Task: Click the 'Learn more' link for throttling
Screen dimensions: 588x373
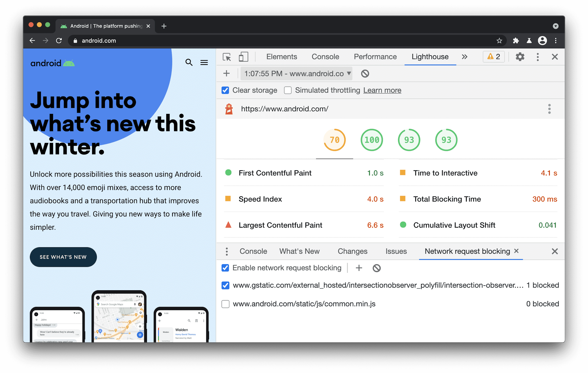Action: (x=382, y=91)
